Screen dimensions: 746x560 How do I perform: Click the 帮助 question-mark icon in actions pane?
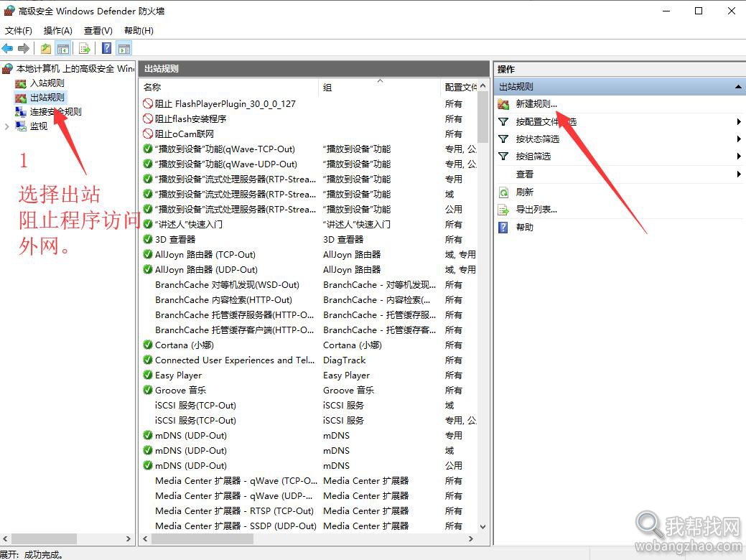point(503,228)
